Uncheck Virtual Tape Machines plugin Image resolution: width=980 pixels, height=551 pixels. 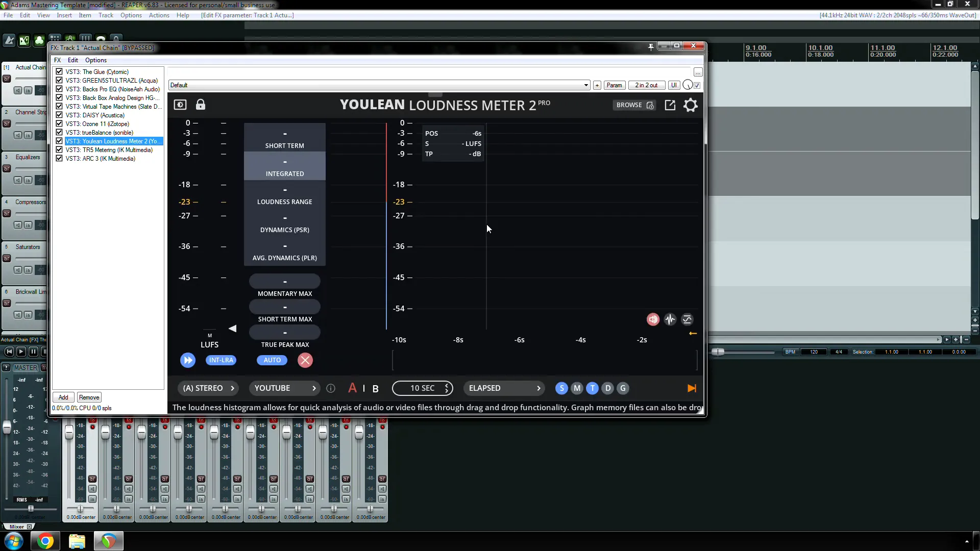pyautogui.click(x=59, y=107)
